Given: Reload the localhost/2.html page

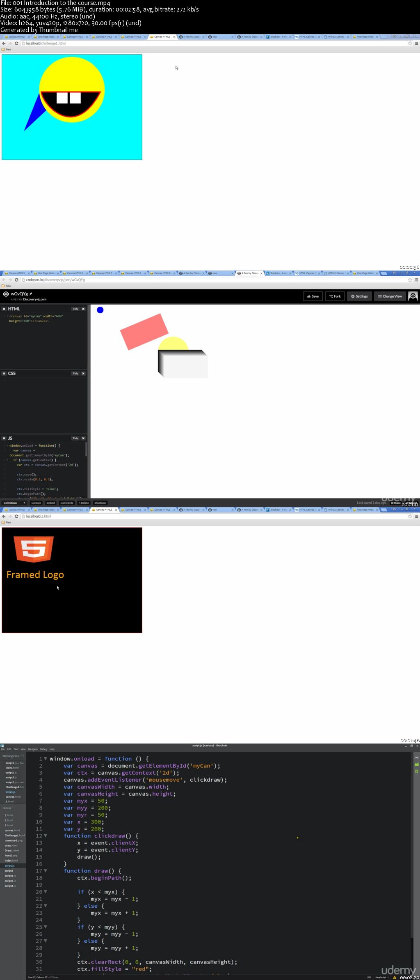Looking at the screenshot, I should (x=16, y=516).
